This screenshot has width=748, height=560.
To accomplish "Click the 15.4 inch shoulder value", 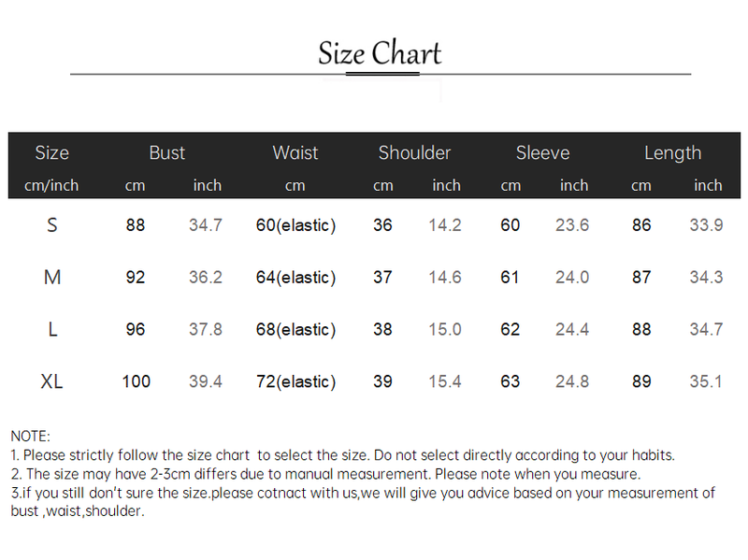I will tap(445, 381).
